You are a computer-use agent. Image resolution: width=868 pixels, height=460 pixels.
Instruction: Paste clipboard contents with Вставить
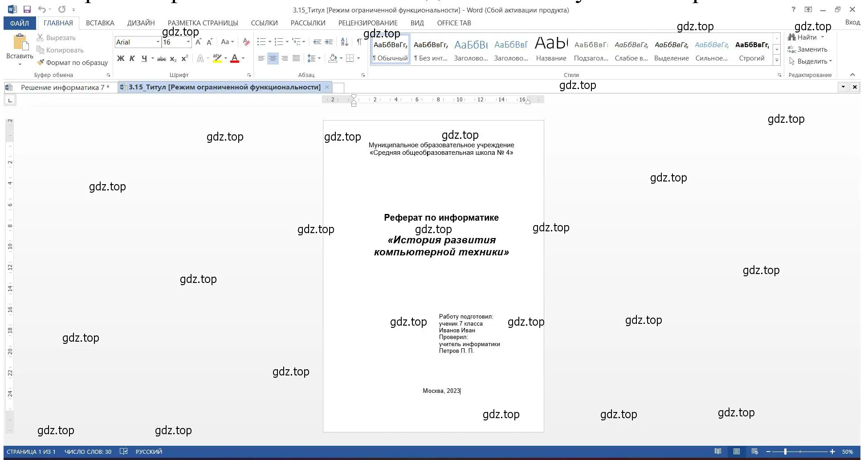pyautogui.click(x=20, y=50)
